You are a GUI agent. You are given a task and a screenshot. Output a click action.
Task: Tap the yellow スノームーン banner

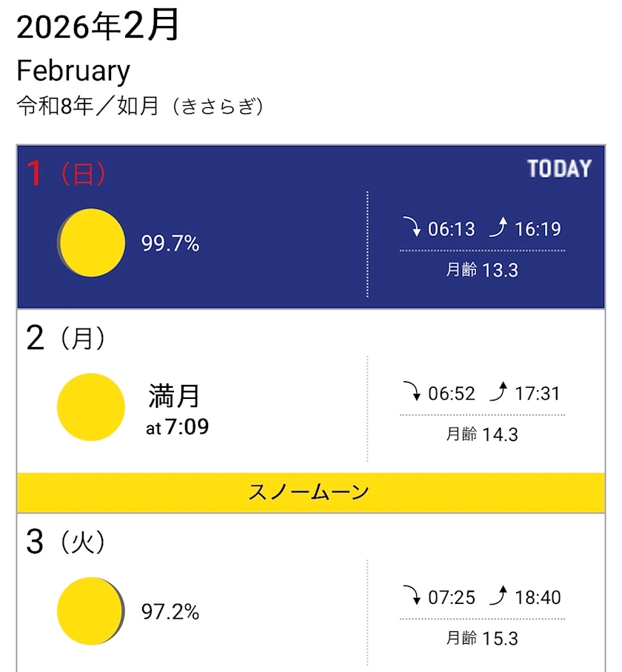click(x=310, y=493)
